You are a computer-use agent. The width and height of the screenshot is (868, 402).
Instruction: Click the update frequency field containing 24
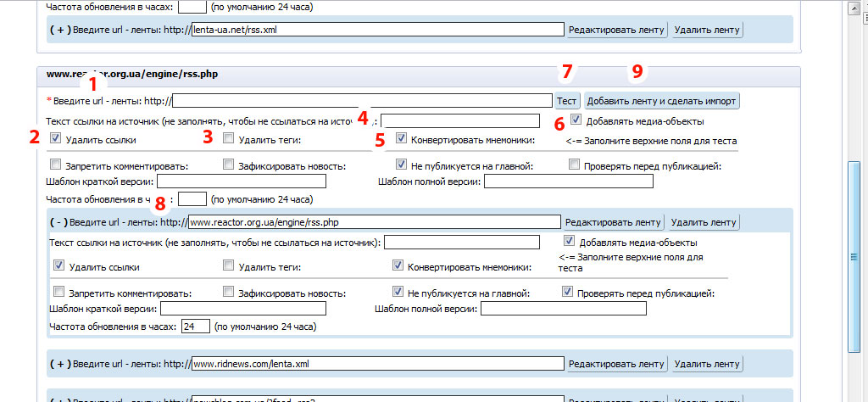(x=195, y=327)
